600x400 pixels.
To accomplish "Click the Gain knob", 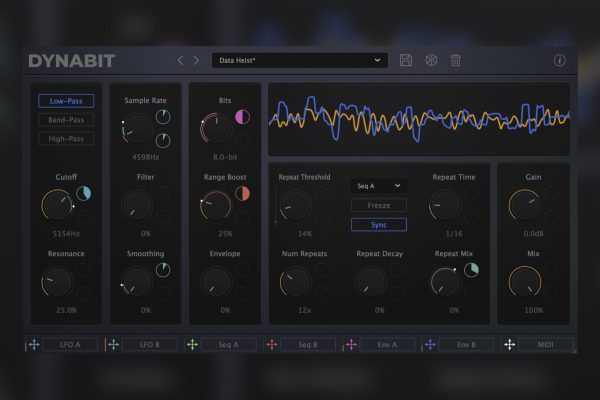I will point(525,205).
